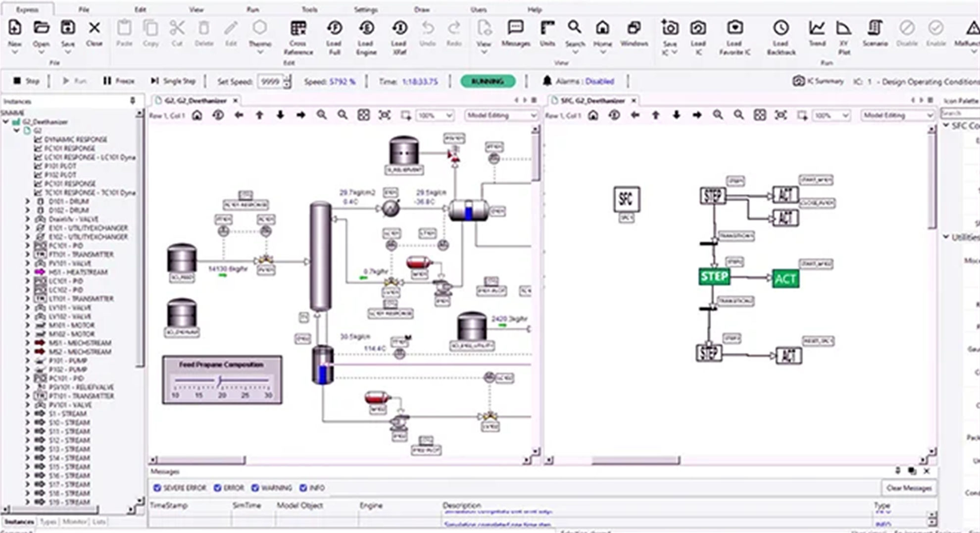Select the green STEP block in the SFC
This screenshot has width=980, height=533.
(x=714, y=276)
